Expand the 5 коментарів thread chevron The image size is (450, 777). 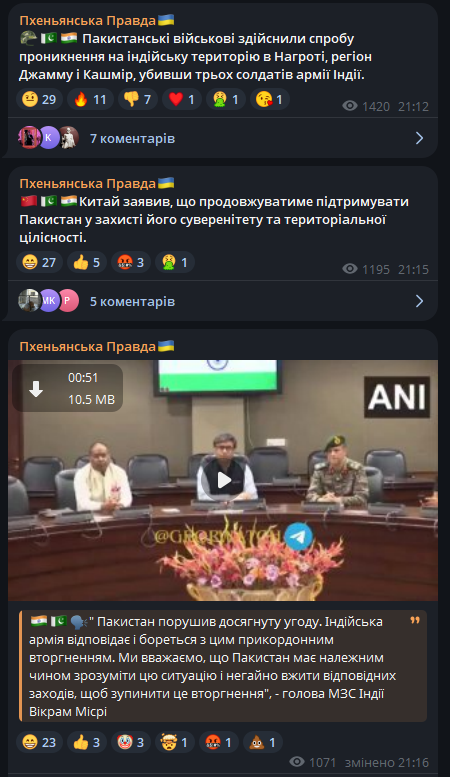[x=419, y=301]
